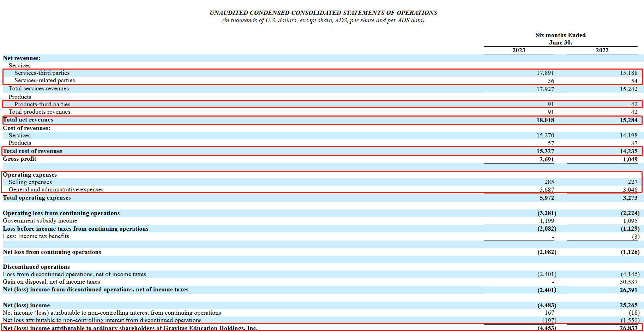644x332 pixels.
Task: Click the 30,537 gain on disposal value
Action: (x=628, y=282)
